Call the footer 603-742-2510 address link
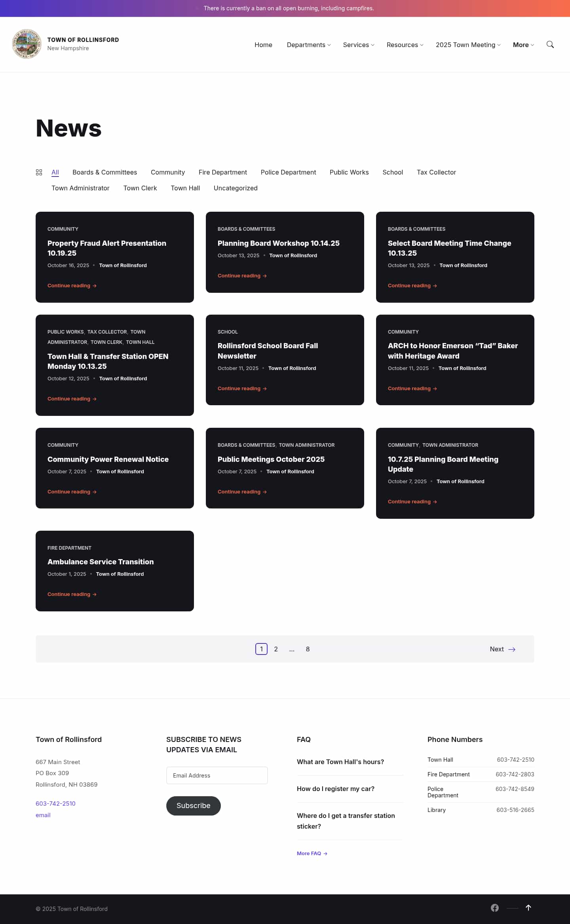This screenshot has width=570, height=924. 55,803
